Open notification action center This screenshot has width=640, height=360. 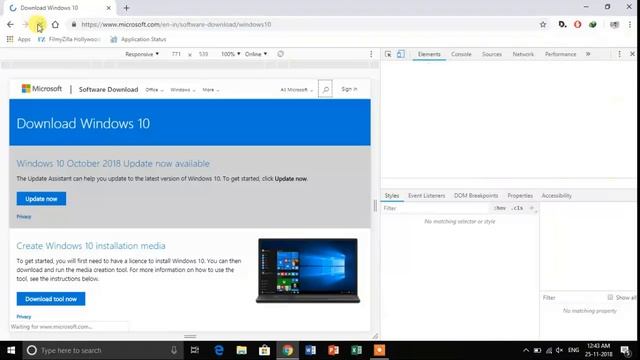625,350
